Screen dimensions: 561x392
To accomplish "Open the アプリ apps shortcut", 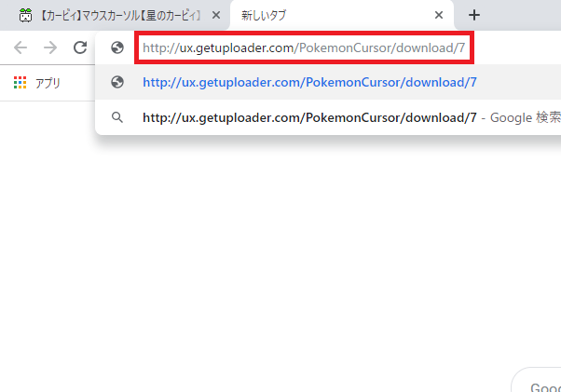I will coord(37,83).
